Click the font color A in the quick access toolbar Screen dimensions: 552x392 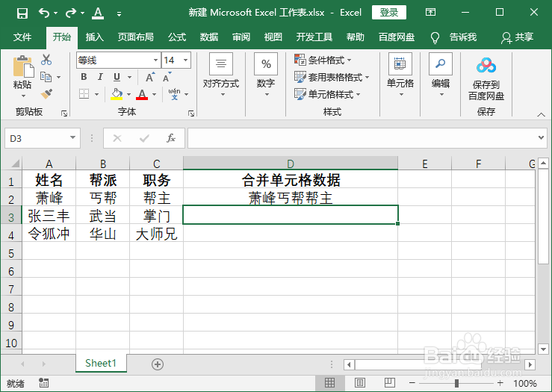point(98,13)
